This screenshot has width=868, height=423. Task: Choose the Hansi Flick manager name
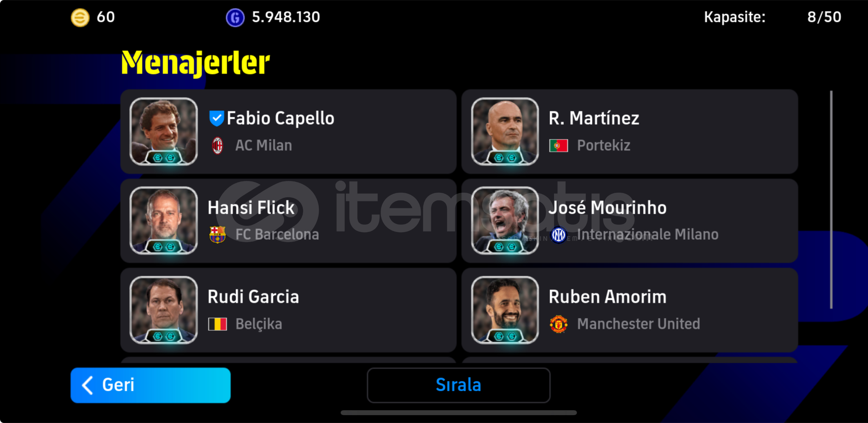(x=251, y=208)
